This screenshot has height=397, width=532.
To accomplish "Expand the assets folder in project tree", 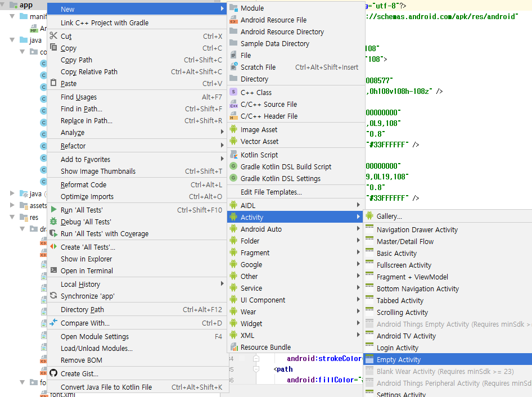I will pyautogui.click(x=12, y=205).
